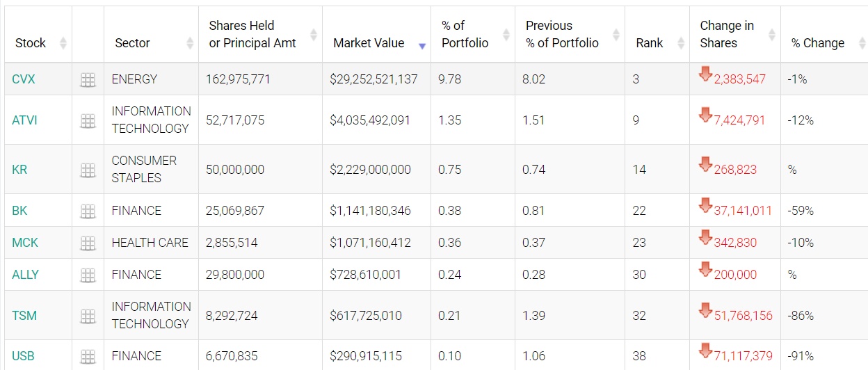The width and height of the screenshot is (868, 370).
Task: Click the grid icon in the KR row
Action: coord(88,170)
